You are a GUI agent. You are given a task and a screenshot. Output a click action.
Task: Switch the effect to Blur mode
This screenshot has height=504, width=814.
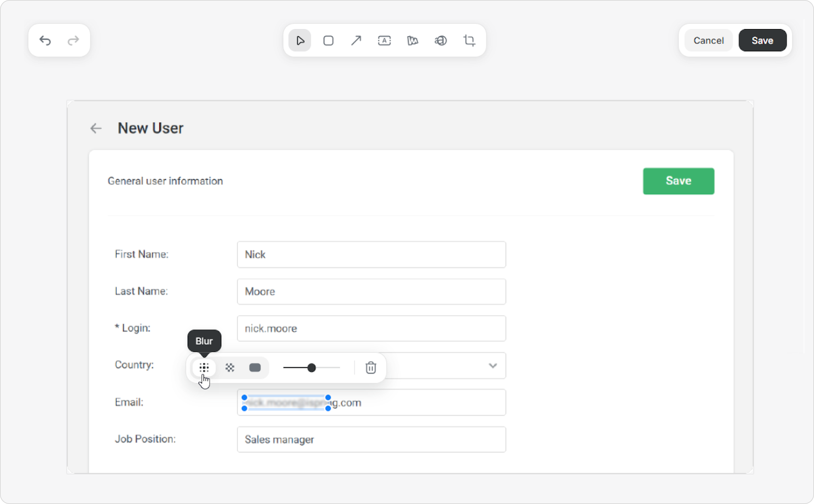[204, 368]
